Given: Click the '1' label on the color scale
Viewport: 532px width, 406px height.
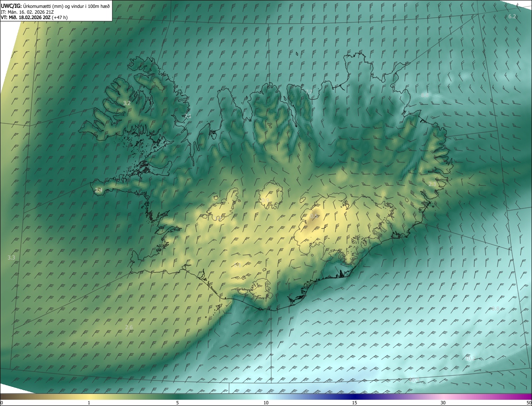Looking at the screenshot, I should pyautogui.click(x=89, y=403).
